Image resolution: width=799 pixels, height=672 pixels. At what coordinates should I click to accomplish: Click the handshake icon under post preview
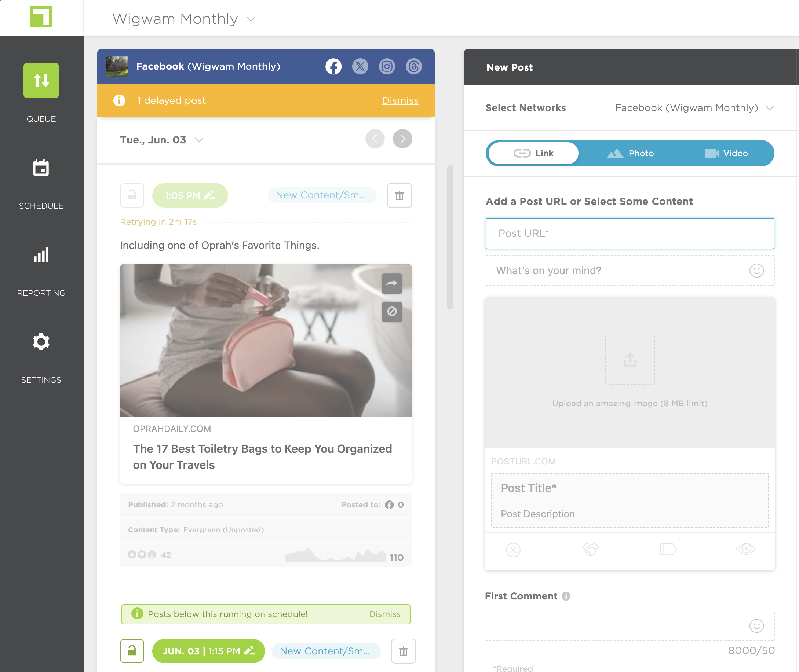[591, 549]
